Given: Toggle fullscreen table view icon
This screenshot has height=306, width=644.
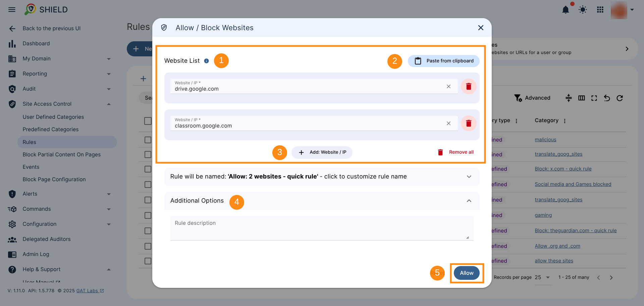Looking at the screenshot, I should (594, 98).
